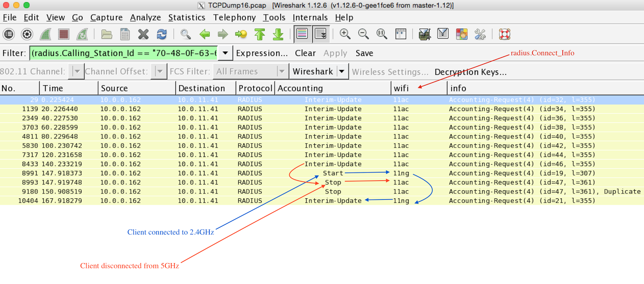Open capture options gear icon
The width and height of the screenshot is (644, 284).
[27, 34]
